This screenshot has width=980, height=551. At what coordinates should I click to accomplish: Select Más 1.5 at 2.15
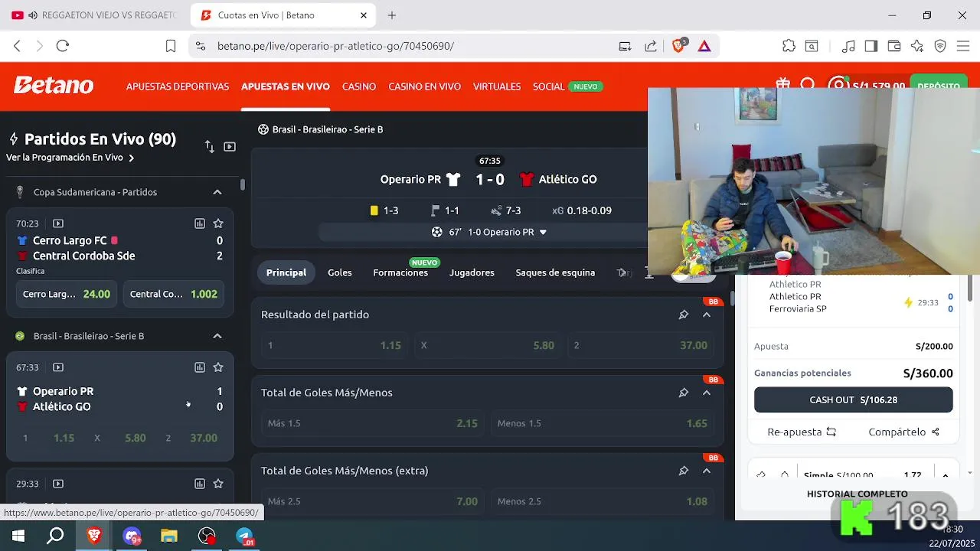373,423
